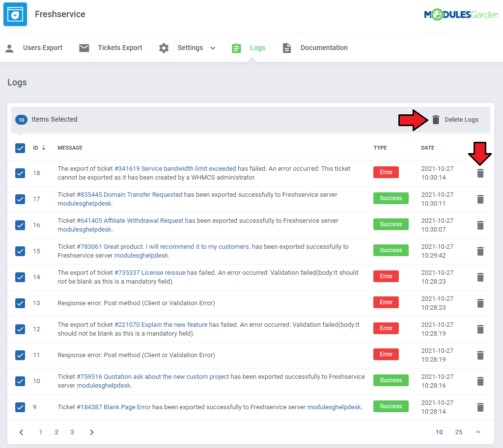
Task: Click the ModulesGarden logo
Action: (x=461, y=14)
